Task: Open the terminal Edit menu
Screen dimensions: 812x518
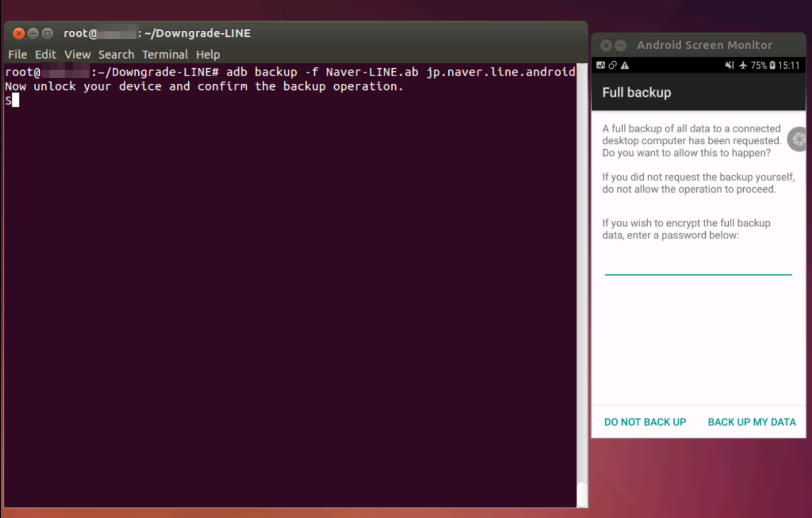Action: coord(45,54)
